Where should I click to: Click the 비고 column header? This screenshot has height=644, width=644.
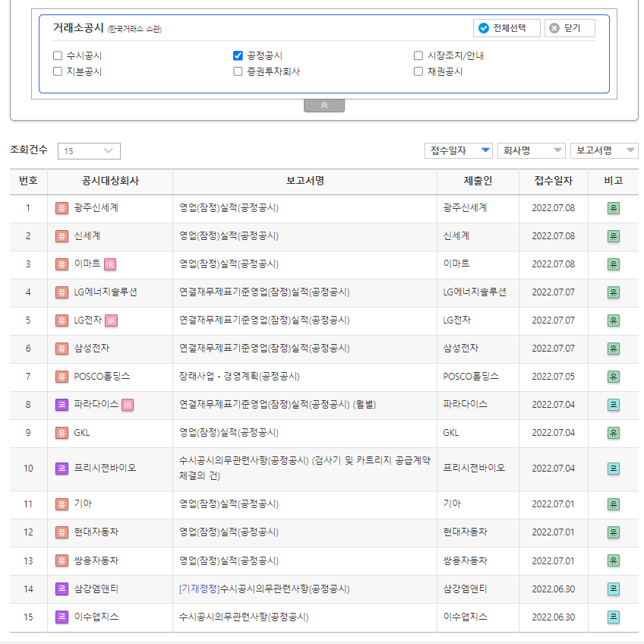point(613,181)
